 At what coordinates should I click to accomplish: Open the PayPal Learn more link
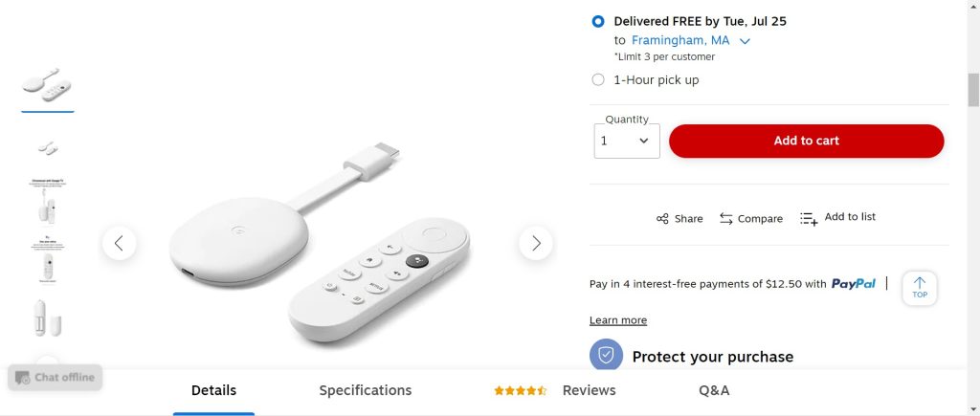click(x=618, y=320)
